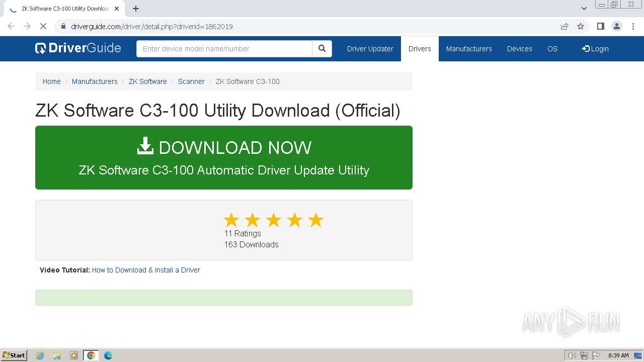Bookmark this tab with the star icon
The height and width of the screenshot is (362, 644).
point(581,26)
